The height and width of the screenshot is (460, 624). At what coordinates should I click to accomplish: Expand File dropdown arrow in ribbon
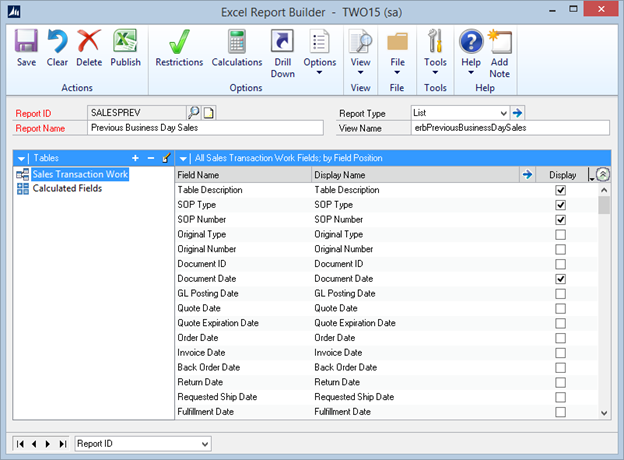(x=397, y=72)
